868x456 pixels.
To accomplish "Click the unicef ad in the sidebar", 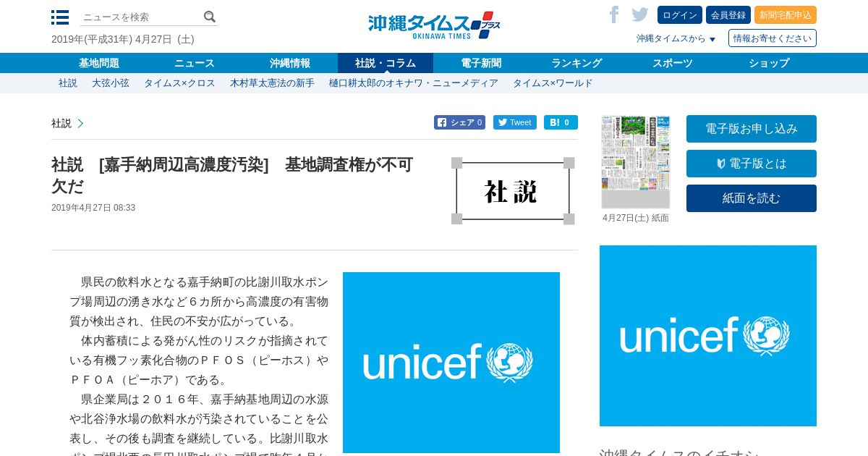I will (x=708, y=336).
